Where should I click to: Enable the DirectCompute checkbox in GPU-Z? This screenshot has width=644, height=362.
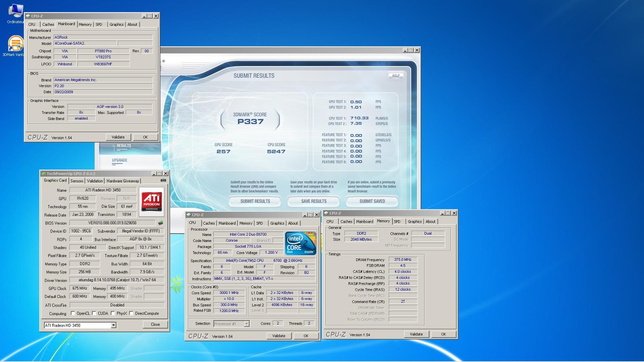click(x=131, y=313)
